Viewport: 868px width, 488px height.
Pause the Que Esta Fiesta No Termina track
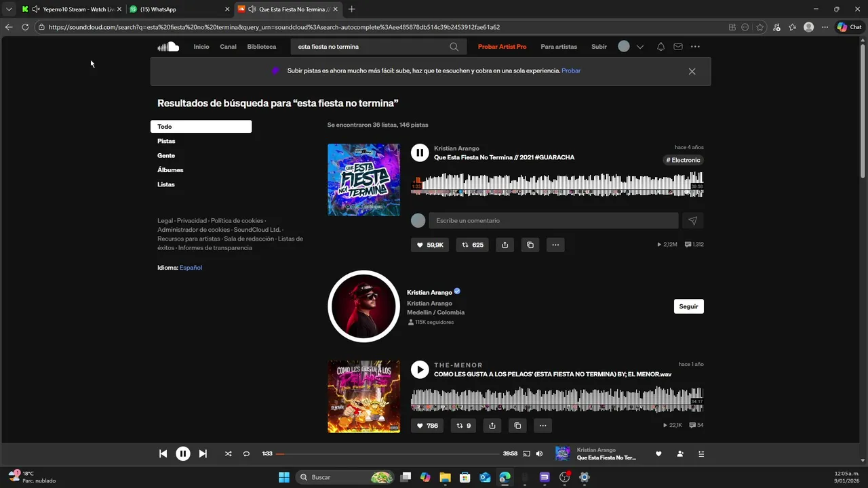420,152
